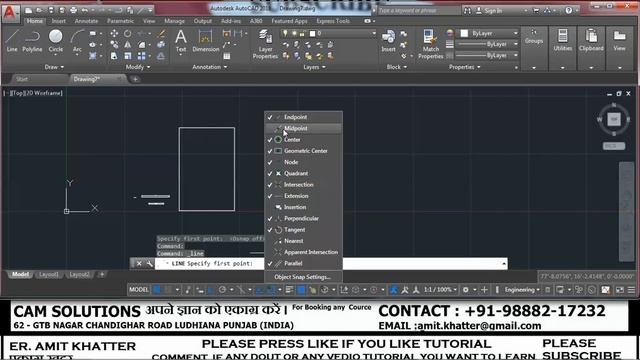Click the Table tool in Annotation panel
The image size is (640, 360).
click(227, 56)
